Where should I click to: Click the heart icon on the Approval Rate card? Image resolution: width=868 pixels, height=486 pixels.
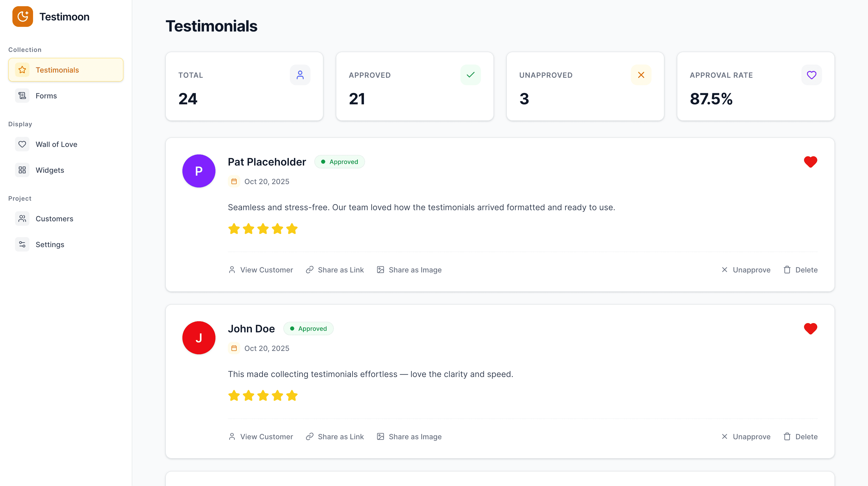[x=812, y=75]
